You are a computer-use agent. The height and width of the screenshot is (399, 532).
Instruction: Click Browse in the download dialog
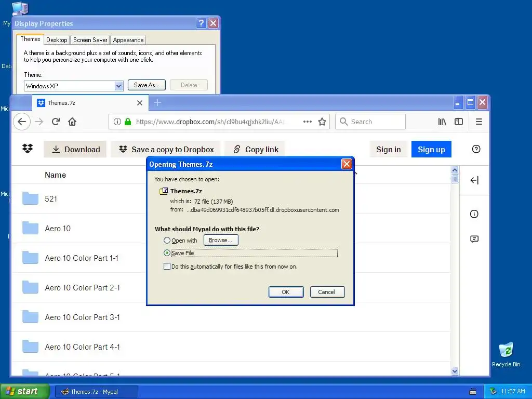pos(220,240)
